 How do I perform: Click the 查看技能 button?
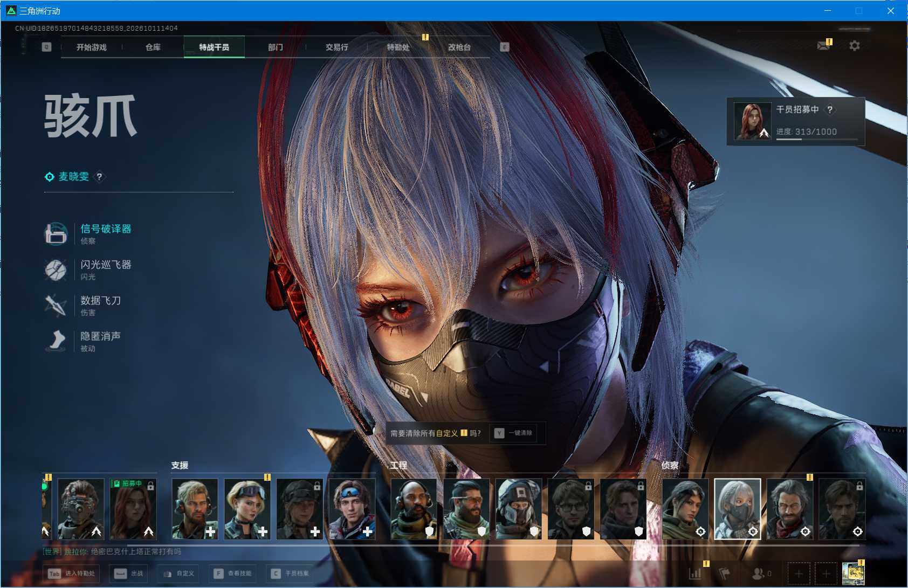233,573
